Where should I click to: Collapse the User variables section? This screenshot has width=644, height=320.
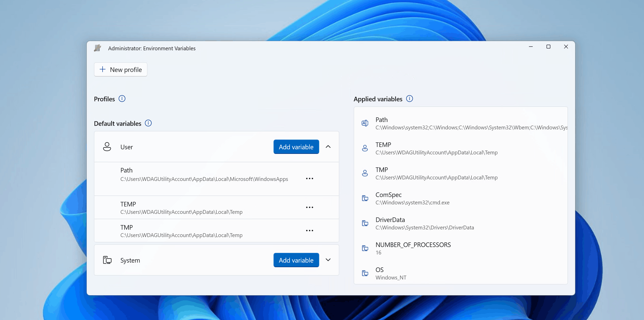pyautogui.click(x=328, y=147)
